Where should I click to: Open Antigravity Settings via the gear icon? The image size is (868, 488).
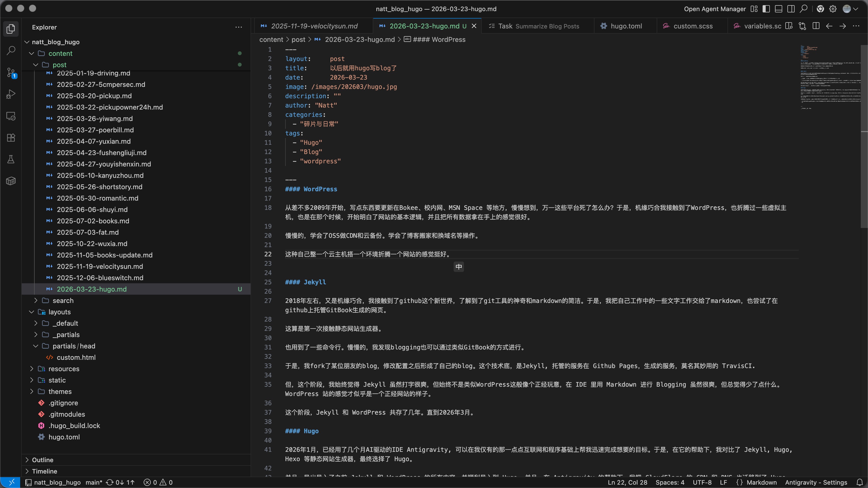833,9
